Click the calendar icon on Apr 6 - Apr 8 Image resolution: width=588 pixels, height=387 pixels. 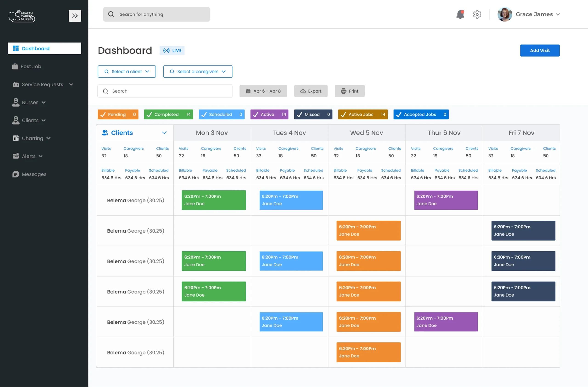[248, 91]
